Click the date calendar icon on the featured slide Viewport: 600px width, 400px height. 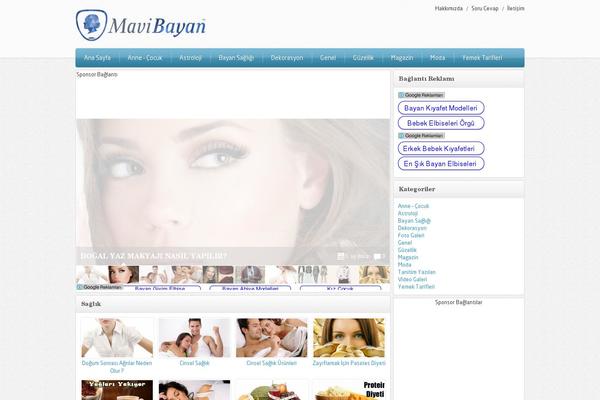click(341, 256)
